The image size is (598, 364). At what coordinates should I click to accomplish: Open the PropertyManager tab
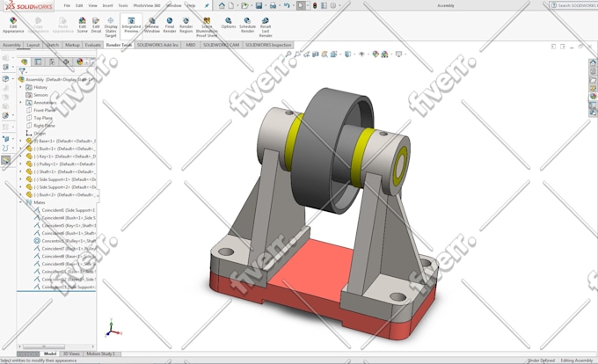pos(38,62)
